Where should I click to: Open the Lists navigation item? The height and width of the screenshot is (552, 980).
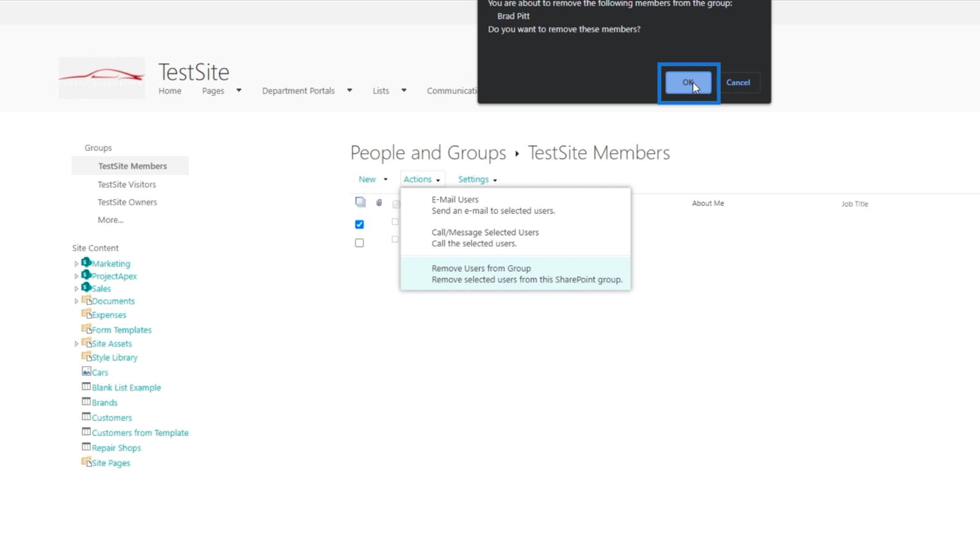tap(381, 91)
